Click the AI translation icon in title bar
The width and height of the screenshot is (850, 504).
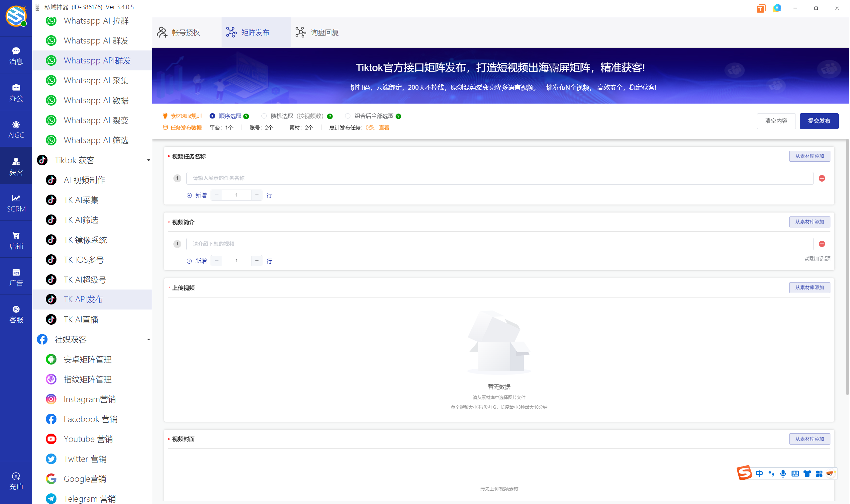coord(777,8)
